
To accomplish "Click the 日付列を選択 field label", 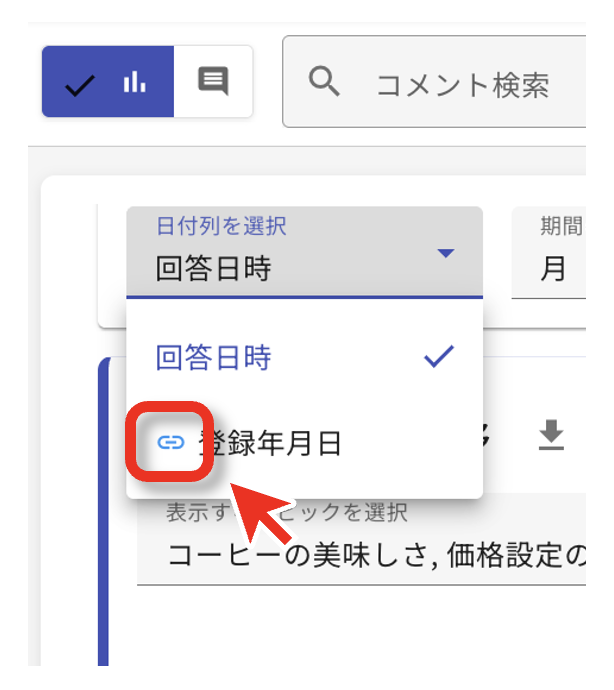I will tap(222, 226).
